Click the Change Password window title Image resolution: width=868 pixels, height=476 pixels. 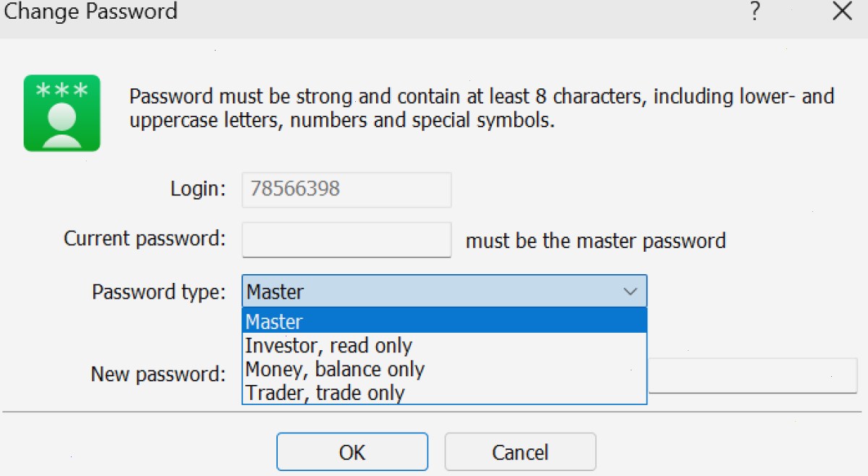coord(90,12)
